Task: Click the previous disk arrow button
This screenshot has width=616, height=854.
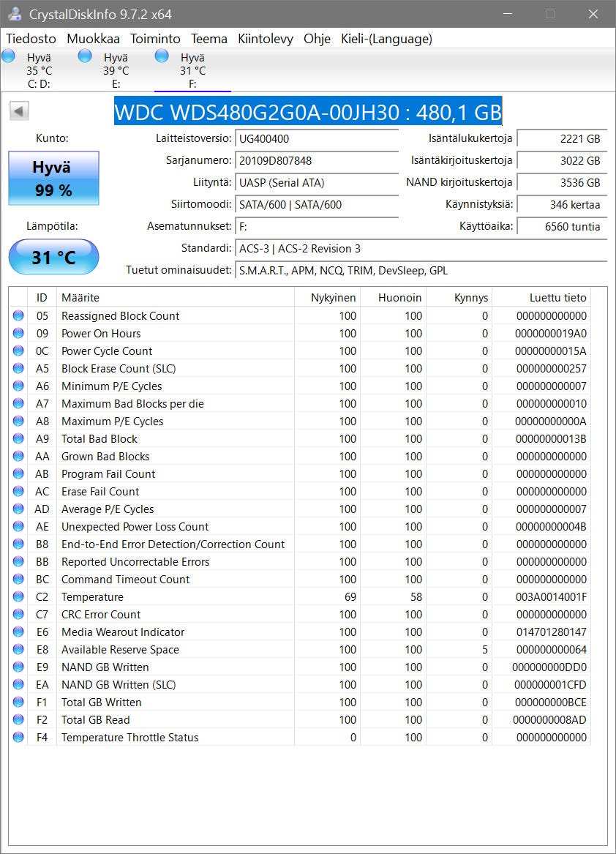Action: coord(19,112)
